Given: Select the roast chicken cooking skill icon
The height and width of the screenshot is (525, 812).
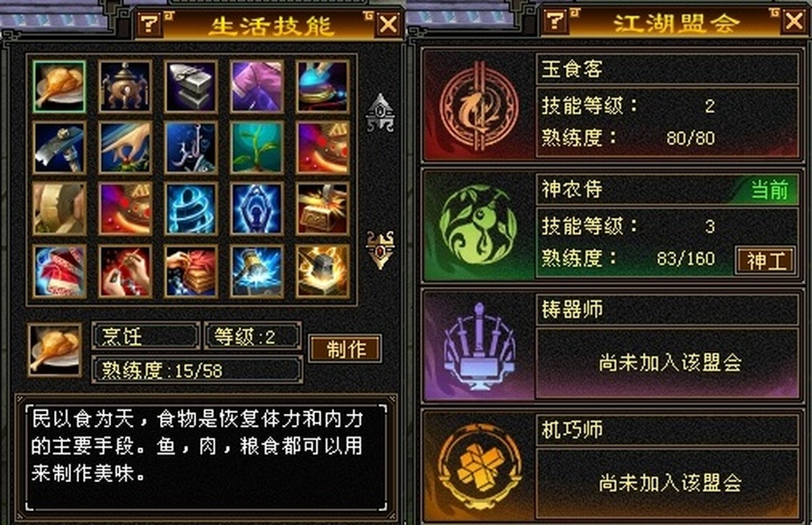Looking at the screenshot, I should tap(59, 87).
